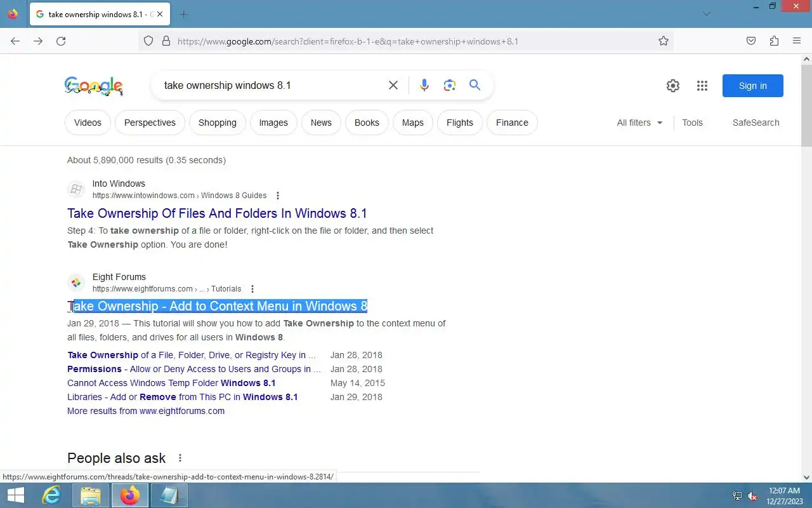Open more options for Eight Forums result

(x=252, y=289)
